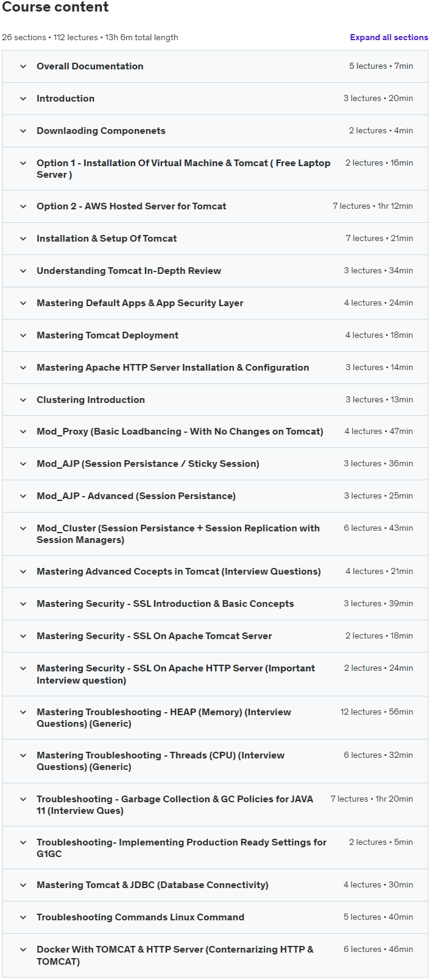Expand chevron beside Option 1 Virtual Machine section
The width and height of the screenshot is (432, 980).
pos(23,163)
